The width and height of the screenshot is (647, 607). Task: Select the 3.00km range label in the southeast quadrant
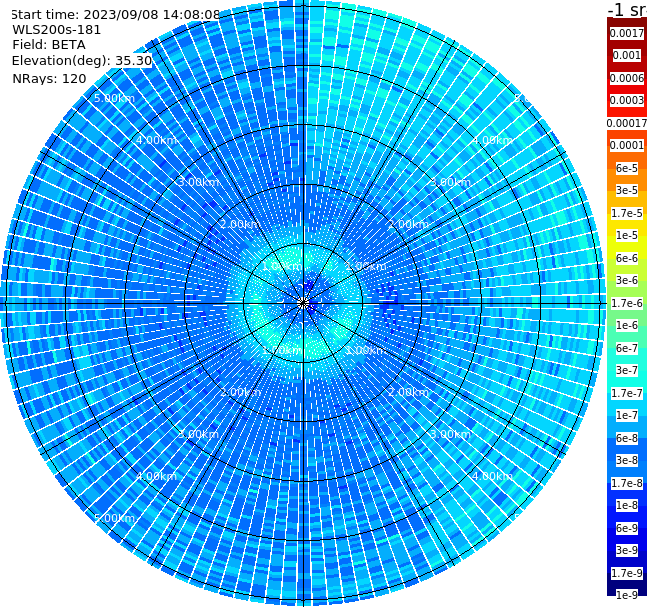click(450, 434)
